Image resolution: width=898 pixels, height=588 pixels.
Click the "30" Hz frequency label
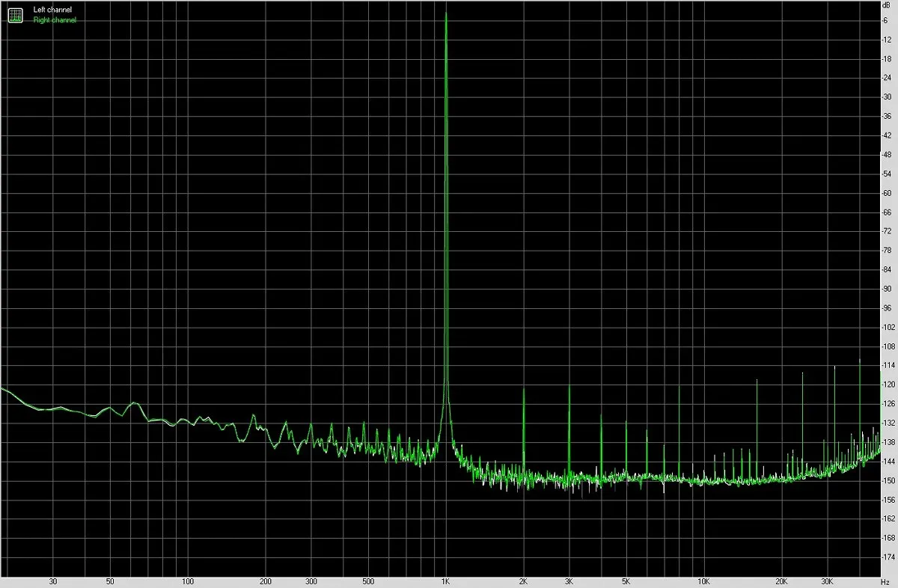[52, 581]
